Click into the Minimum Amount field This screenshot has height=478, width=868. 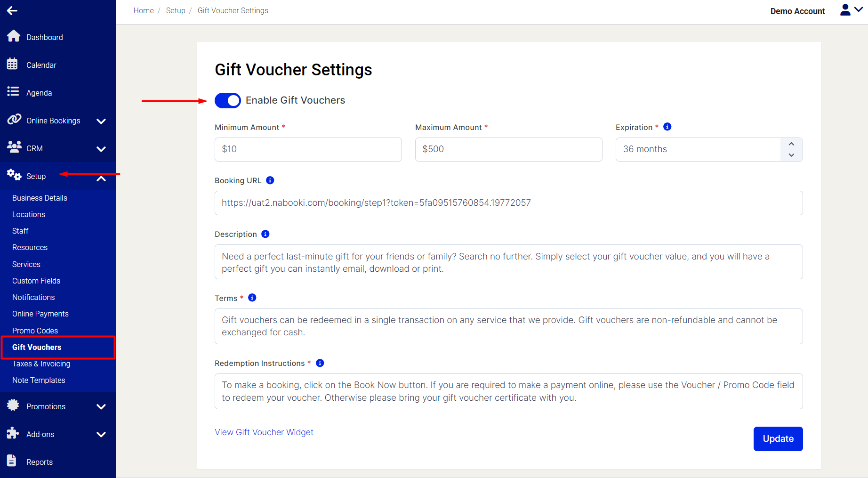coord(308,149)
